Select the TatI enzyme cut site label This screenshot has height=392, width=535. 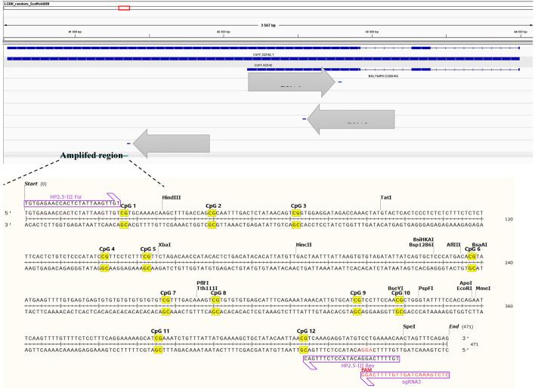pyautogui.click(x=385, y=197)
